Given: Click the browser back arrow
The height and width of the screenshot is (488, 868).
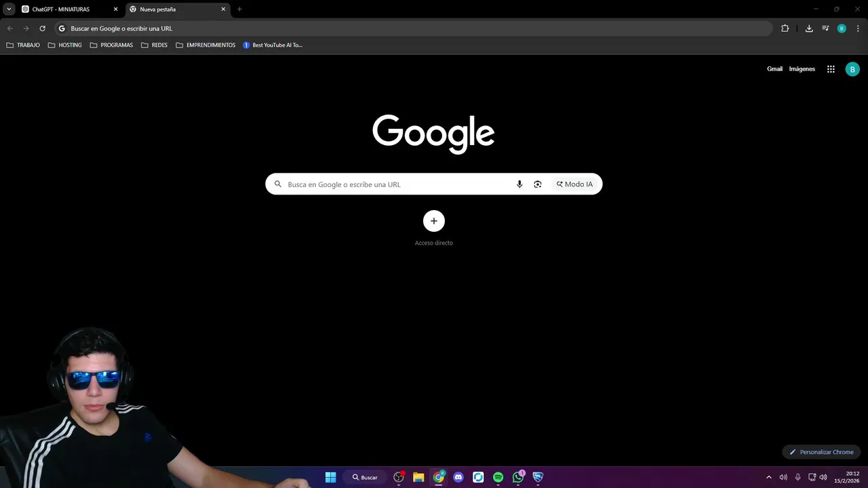Looking at the screenshot, I should click(9, 28).
